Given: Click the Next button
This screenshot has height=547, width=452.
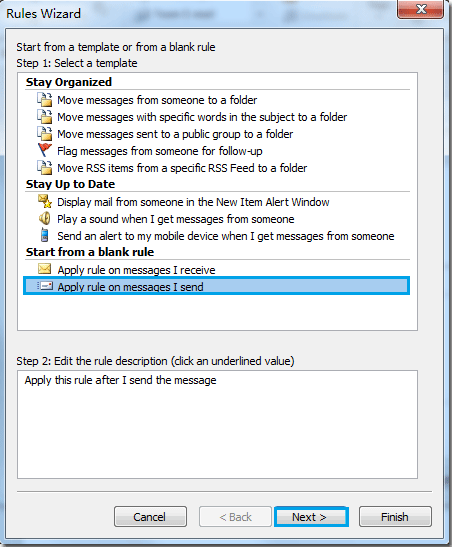Looking at the screenshot, I should [x=311, y=517].
